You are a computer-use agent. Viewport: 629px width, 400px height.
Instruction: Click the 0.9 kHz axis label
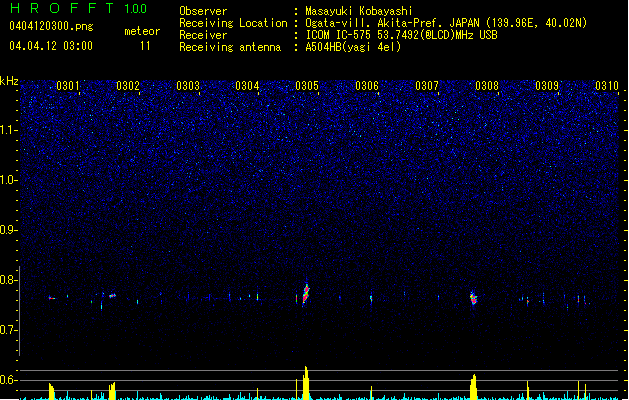9,230
